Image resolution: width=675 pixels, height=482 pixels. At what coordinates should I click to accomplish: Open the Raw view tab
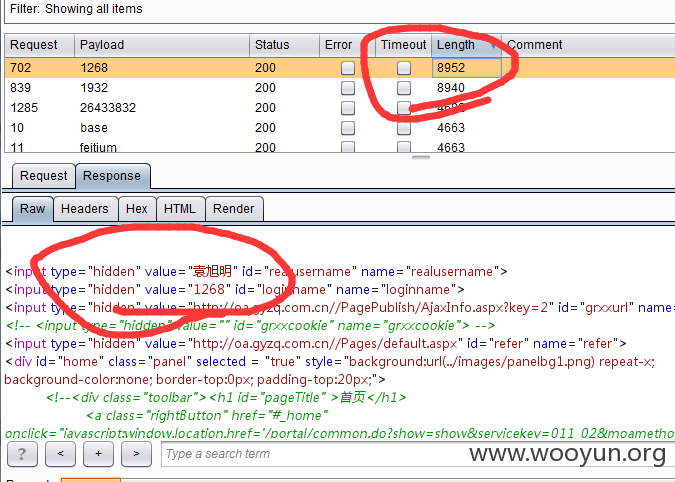(x=32, y=209)
